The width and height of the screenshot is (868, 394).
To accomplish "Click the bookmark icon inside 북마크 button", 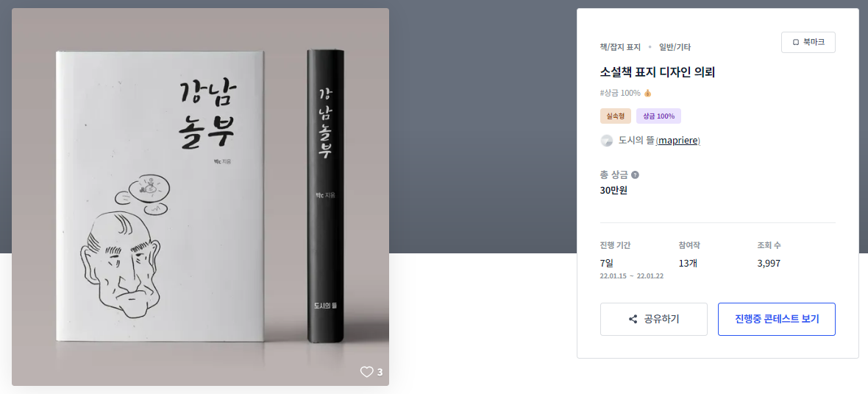I will click(x=796, y=43).
